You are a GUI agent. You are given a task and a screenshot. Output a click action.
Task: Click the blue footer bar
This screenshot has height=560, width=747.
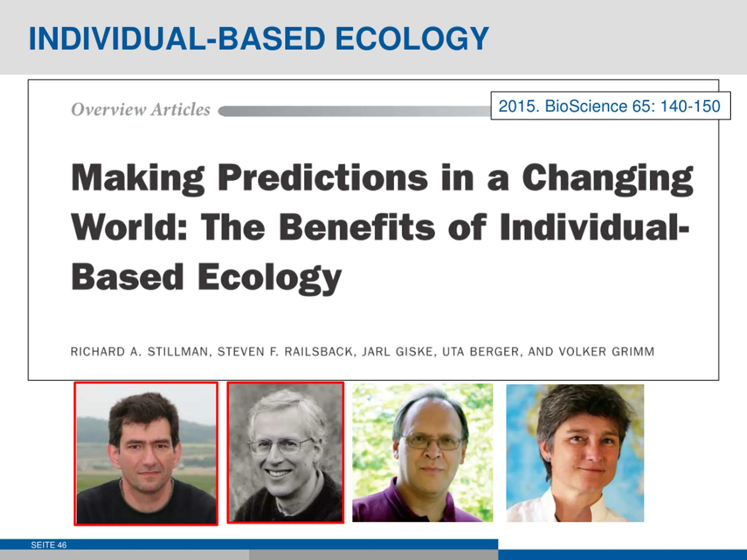pyautogui.click(x=249, y=545)
